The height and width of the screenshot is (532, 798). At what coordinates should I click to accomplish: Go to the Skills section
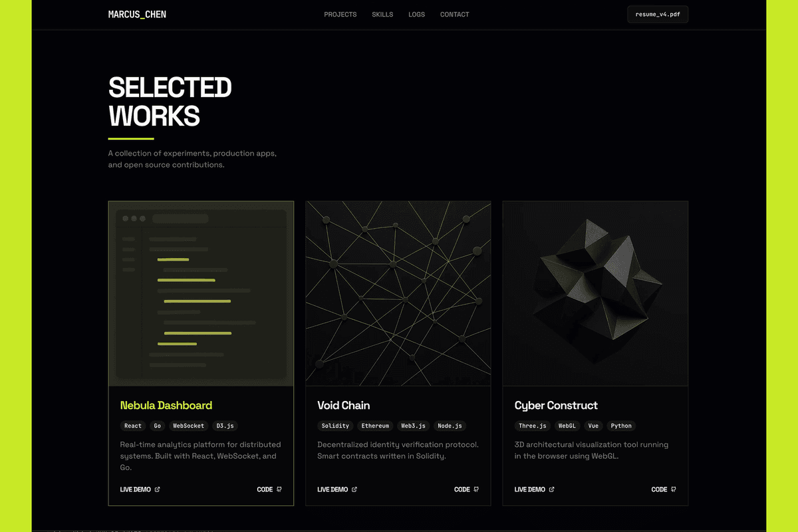tap(382, 15)
